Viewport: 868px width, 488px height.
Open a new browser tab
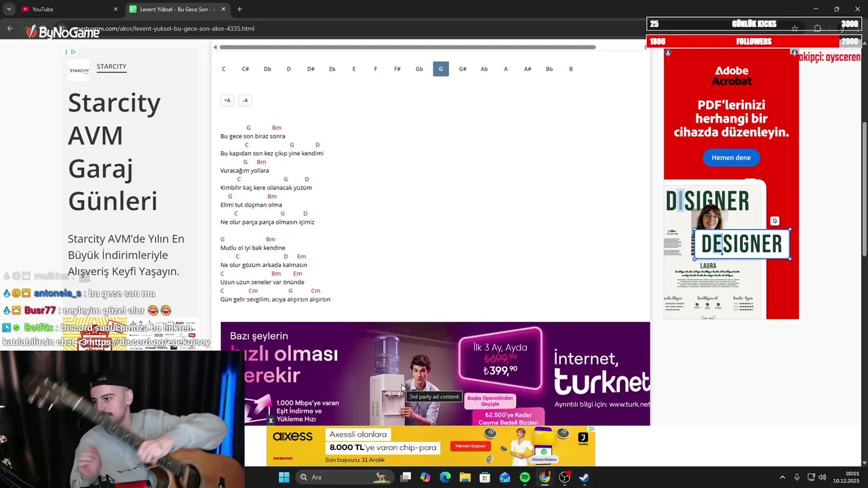pos(239,9)
